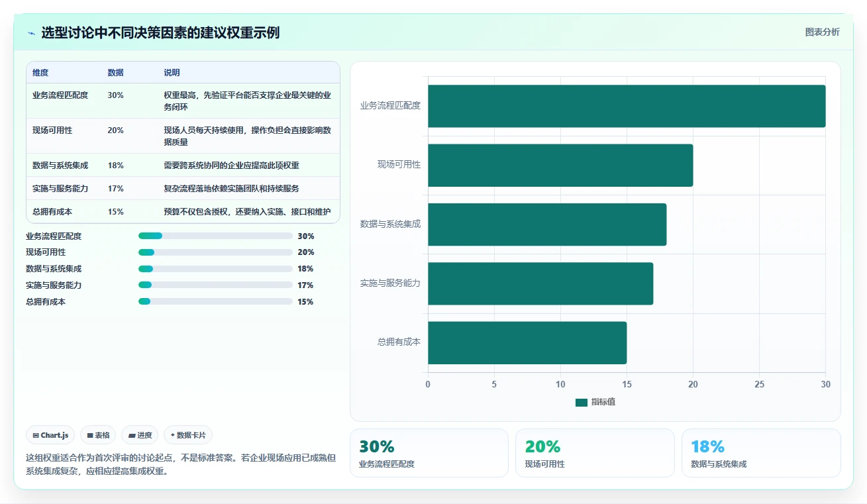867x504 pixels.
Task: Click the 实施与服务能力 chart bar
Action: tap(540, 283)
